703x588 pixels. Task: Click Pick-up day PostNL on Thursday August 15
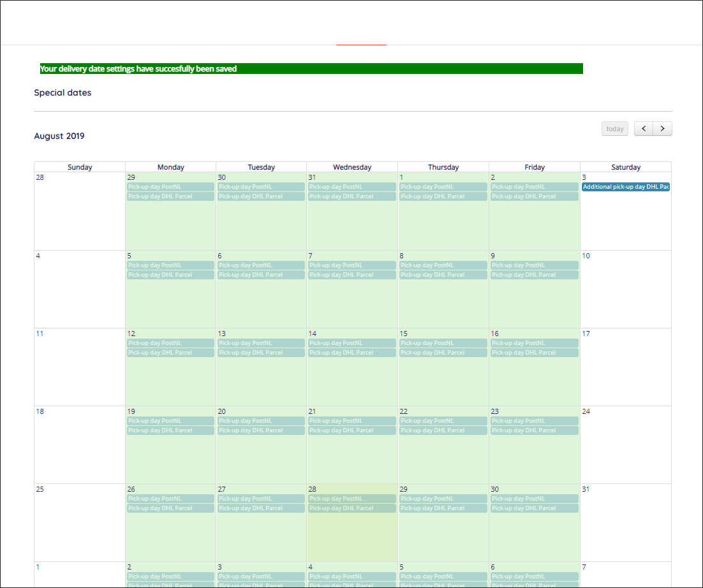tap(443, 343)
